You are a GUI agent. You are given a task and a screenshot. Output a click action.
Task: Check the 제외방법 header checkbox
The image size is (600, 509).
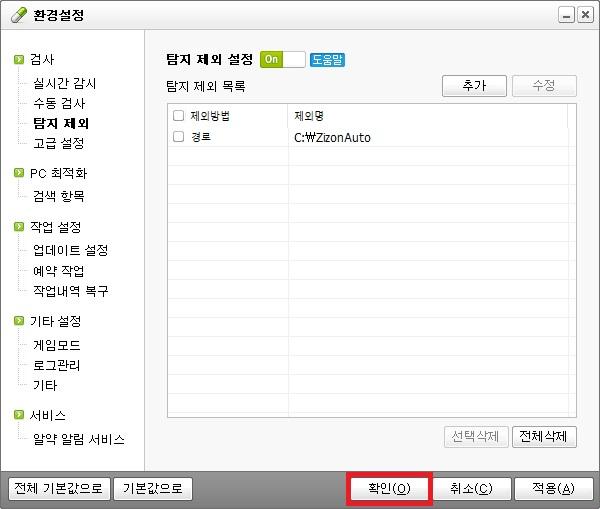click(x=179, y=116)
